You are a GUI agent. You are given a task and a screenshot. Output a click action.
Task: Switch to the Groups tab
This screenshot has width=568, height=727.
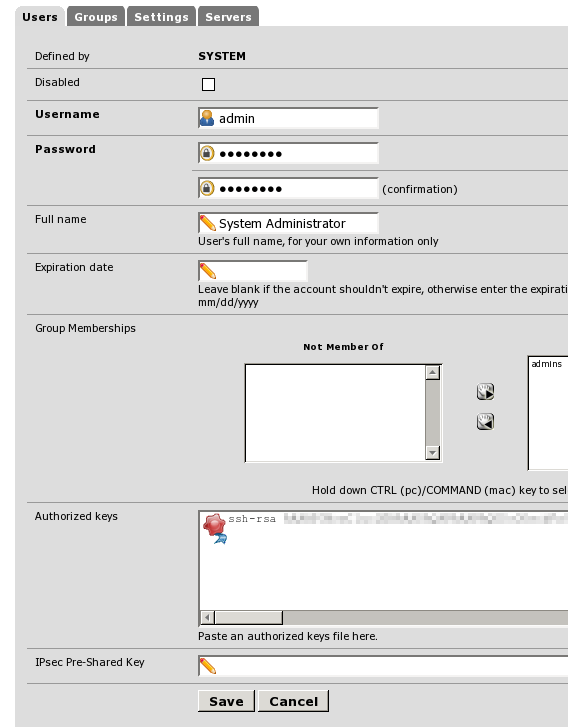point(96,17)
